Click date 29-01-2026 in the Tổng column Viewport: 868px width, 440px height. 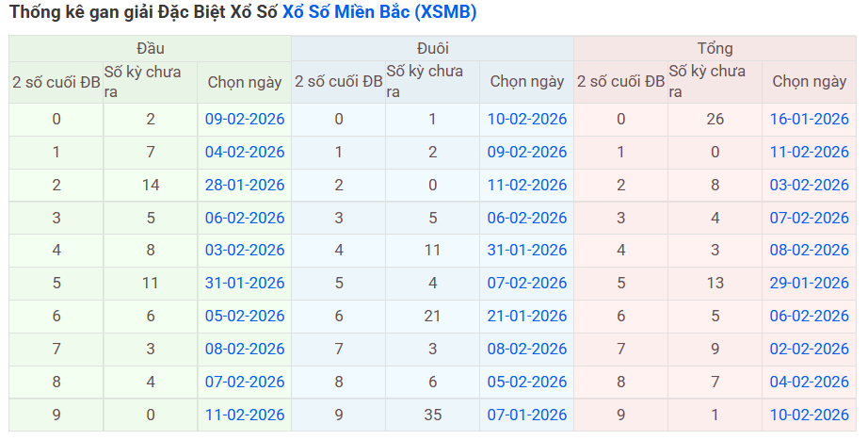(x=810, y=283)
